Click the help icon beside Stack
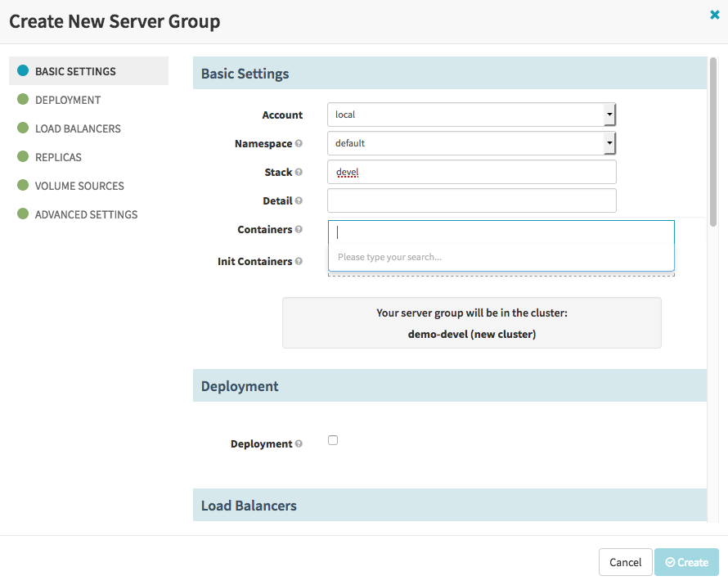 pyautogui.click(x=299, y=173)
